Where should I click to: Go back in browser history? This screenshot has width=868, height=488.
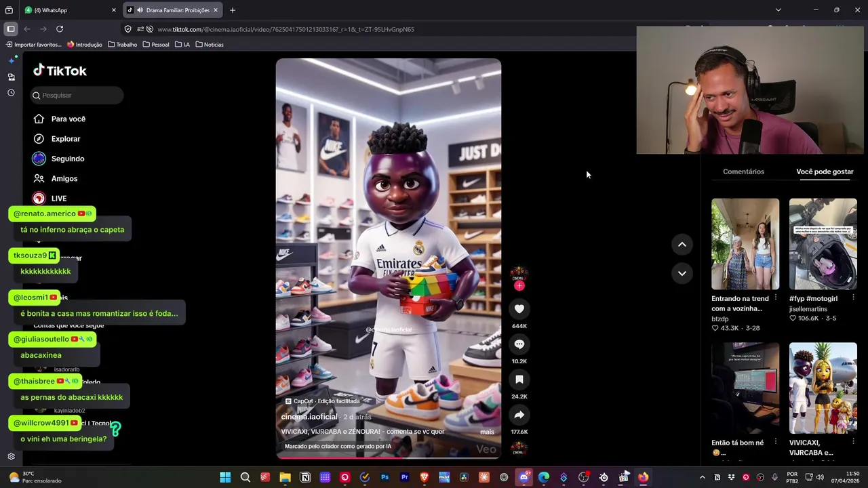27,29
